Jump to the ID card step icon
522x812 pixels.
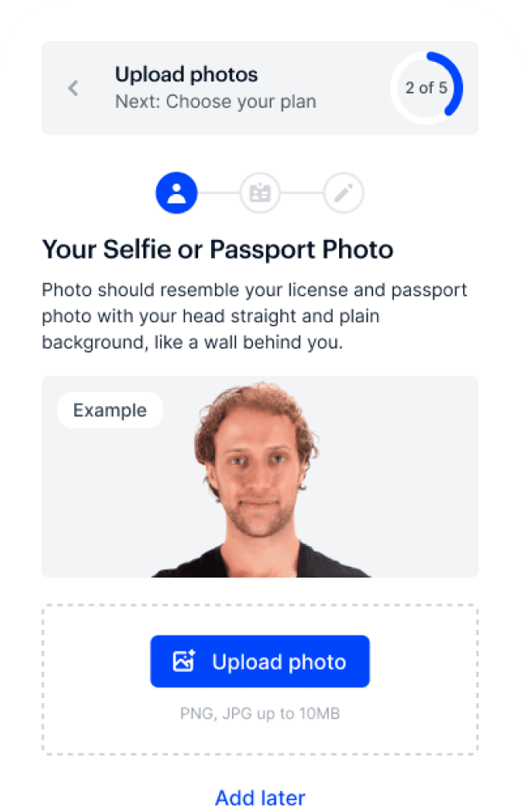click(260, 193)
